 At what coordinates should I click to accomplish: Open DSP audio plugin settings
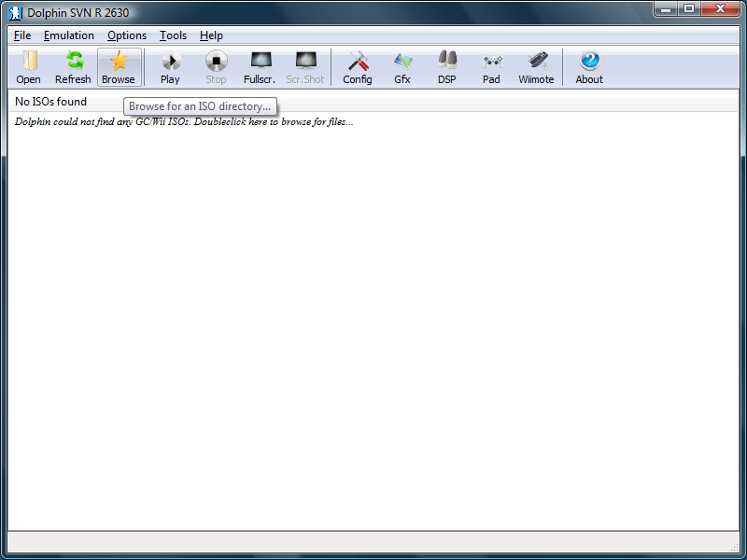pyautogui.click(x=447, y=67)
